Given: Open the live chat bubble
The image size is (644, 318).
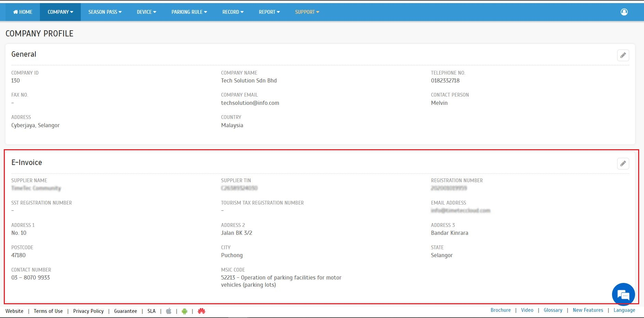Looking at the screenshot, I should [623, 295].
